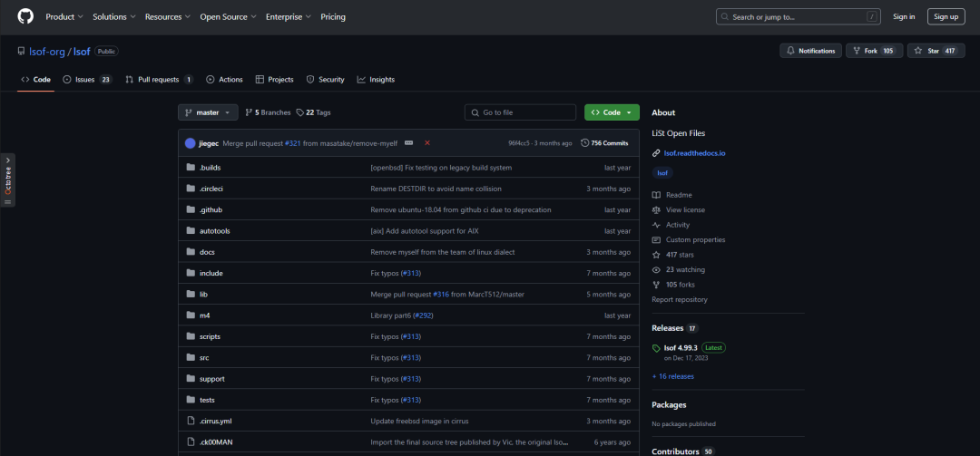Click the eye icon beside 23 watching
This screenshot has width=980, height=456.
point(656,270)
